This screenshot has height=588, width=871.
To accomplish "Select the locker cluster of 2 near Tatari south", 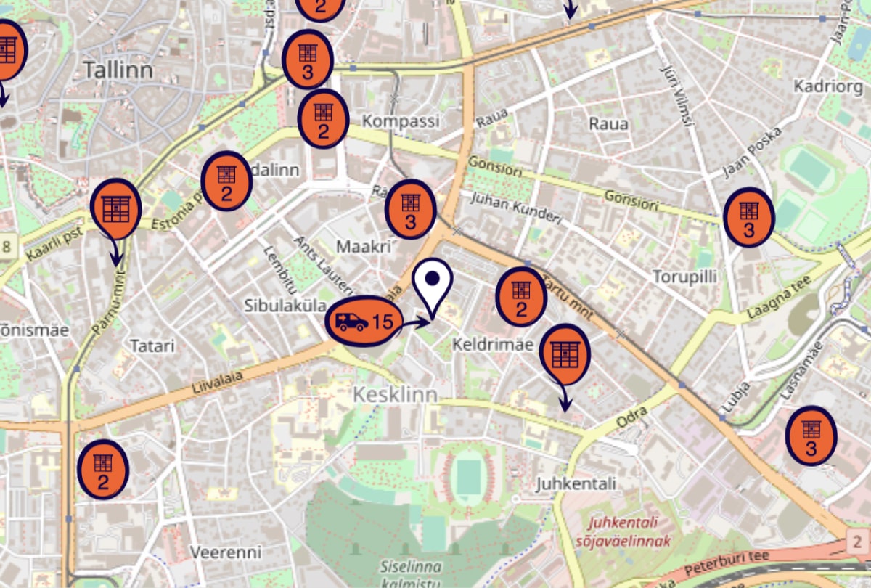I will pyautogui.click(x=102, y=470).
